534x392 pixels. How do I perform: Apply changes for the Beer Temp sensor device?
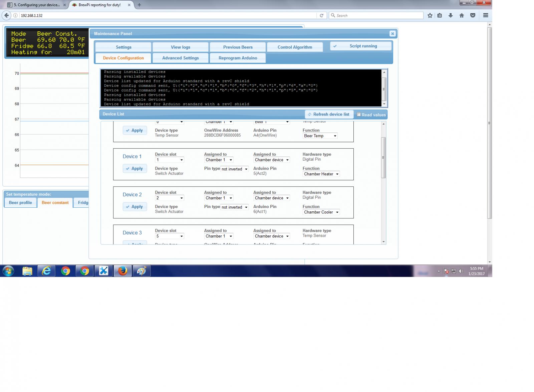coord(135,131)
